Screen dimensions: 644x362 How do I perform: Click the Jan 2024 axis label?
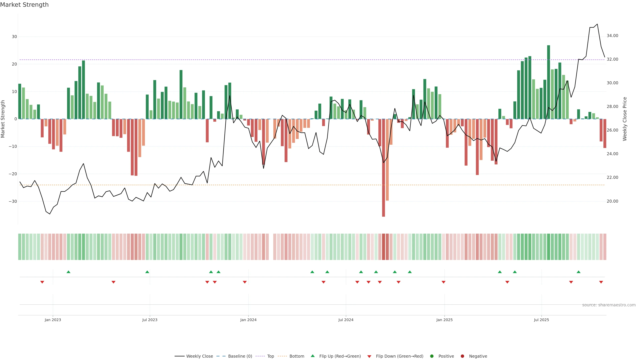coord(248,320)
